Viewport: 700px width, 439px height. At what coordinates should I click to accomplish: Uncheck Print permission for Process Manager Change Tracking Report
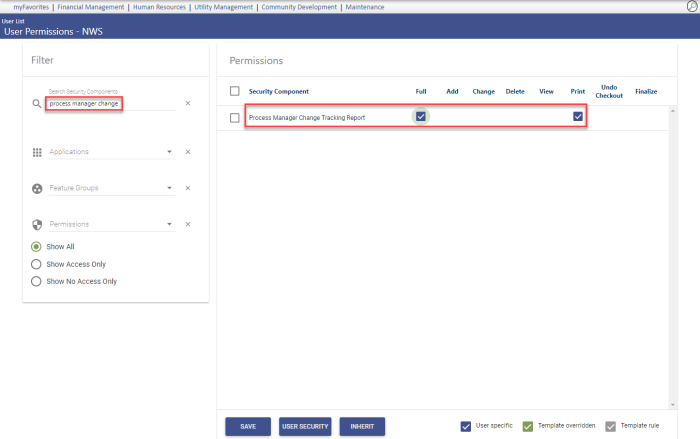pos(578,117)
